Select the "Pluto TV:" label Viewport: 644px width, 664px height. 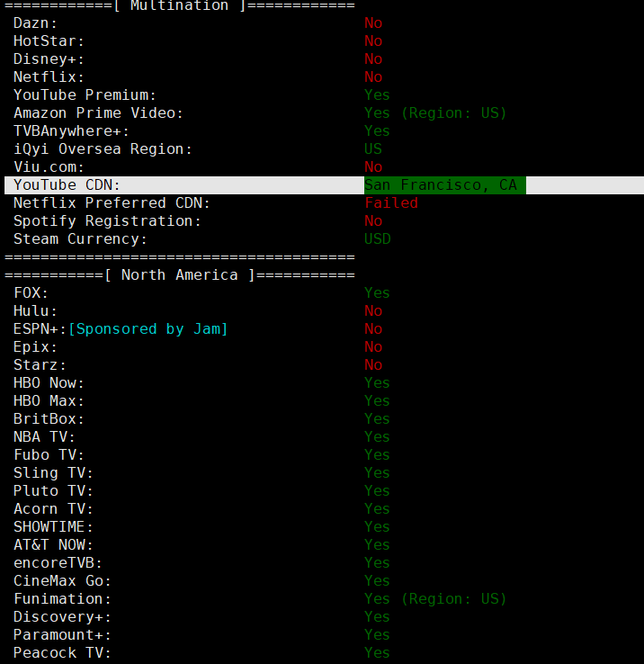coord(53,490)
